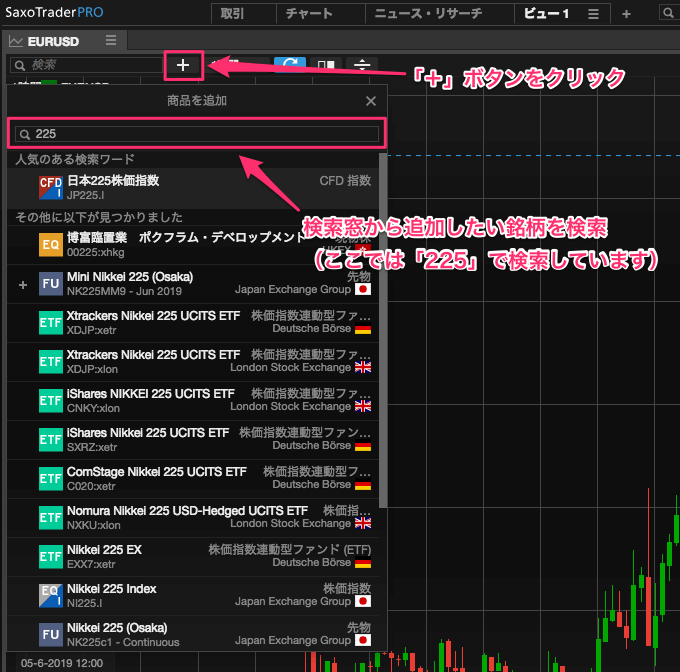Viewport: 680px width, 672px height.
Task: Click the ETF icon for XDJP:xetr
Action: click(x=51, y=323)
